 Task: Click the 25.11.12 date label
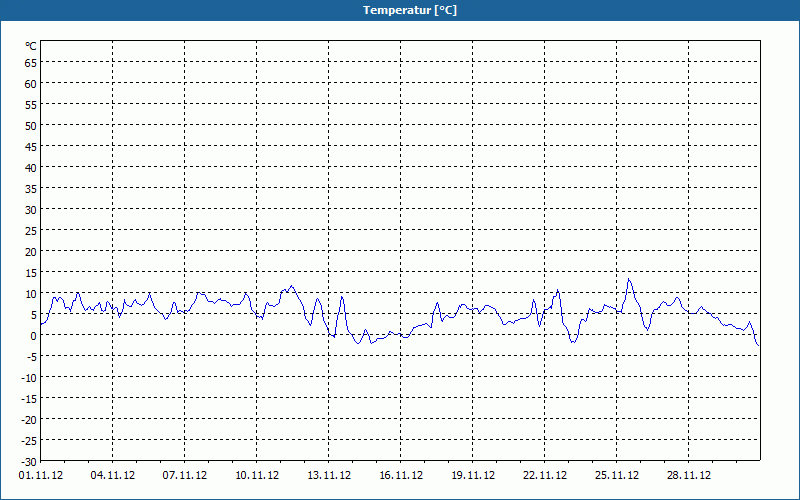point(617,476)
